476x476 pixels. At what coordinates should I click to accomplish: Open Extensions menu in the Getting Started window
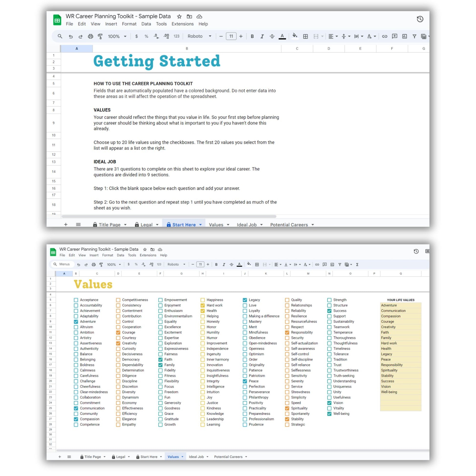click(x=182, y=24)
